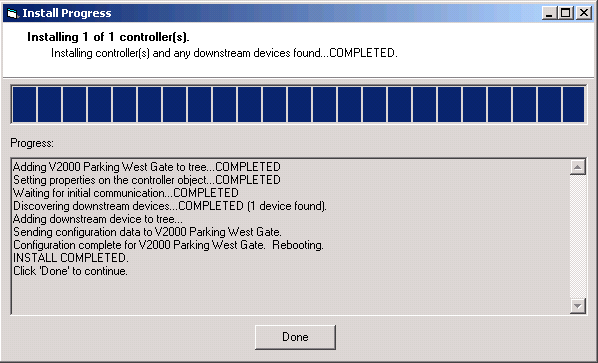Click the 'INSTALL COMPLETED.' log line
Image resolution: width=598 pixels, height=363 pixels.
(71, 258)
